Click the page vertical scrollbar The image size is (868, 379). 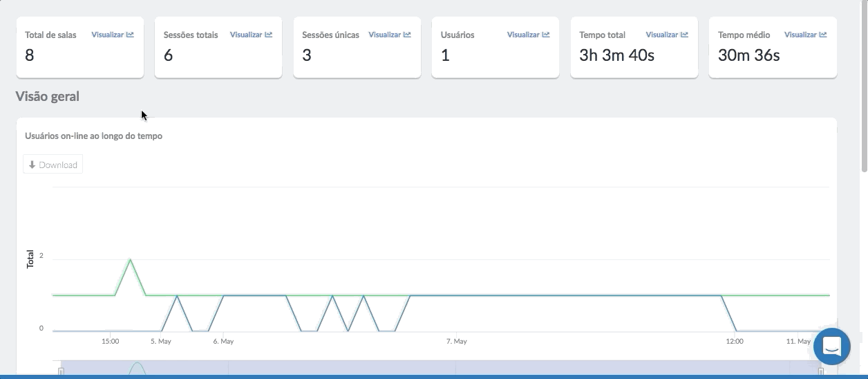[864, 86]
